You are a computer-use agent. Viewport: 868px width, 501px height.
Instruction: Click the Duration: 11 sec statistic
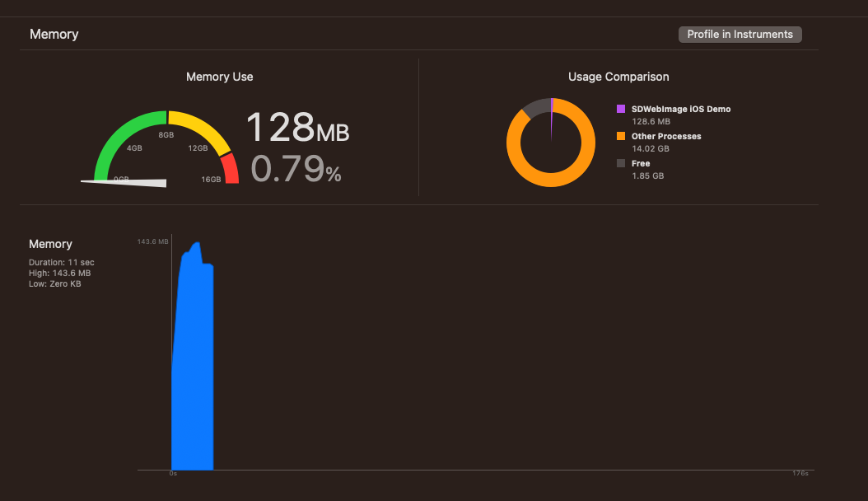pos(61,262)
